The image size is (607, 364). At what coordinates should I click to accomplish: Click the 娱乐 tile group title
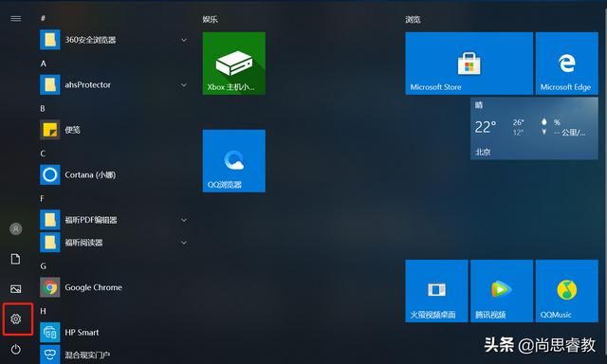click(211, 19)
